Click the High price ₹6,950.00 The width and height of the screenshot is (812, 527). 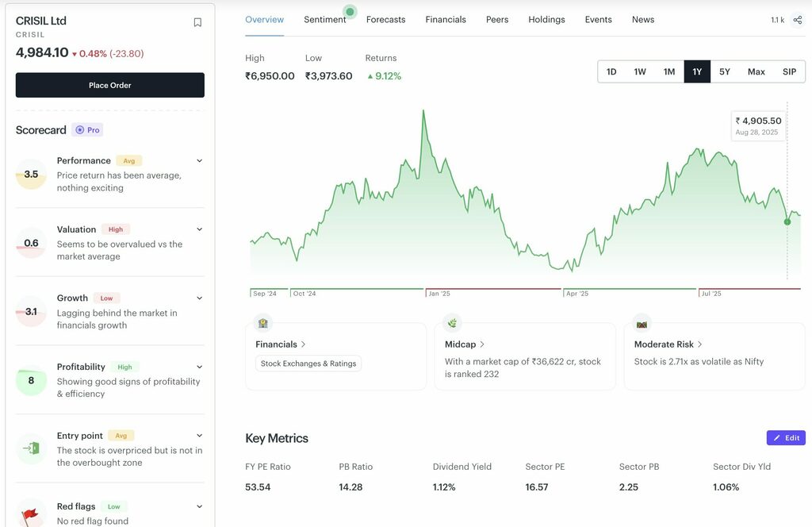tap(270, 76)
